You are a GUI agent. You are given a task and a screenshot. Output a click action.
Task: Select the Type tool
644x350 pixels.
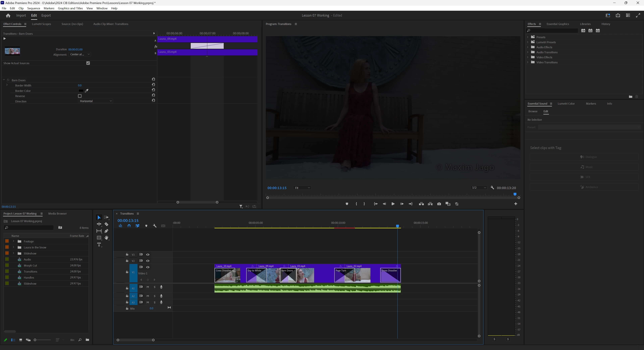coord(99,245)
